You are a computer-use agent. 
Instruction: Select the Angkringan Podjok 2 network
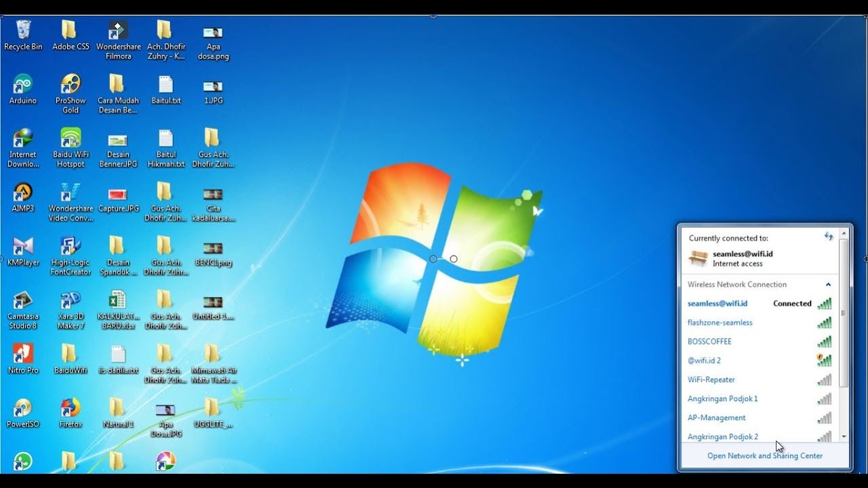[x=759, y=436]
